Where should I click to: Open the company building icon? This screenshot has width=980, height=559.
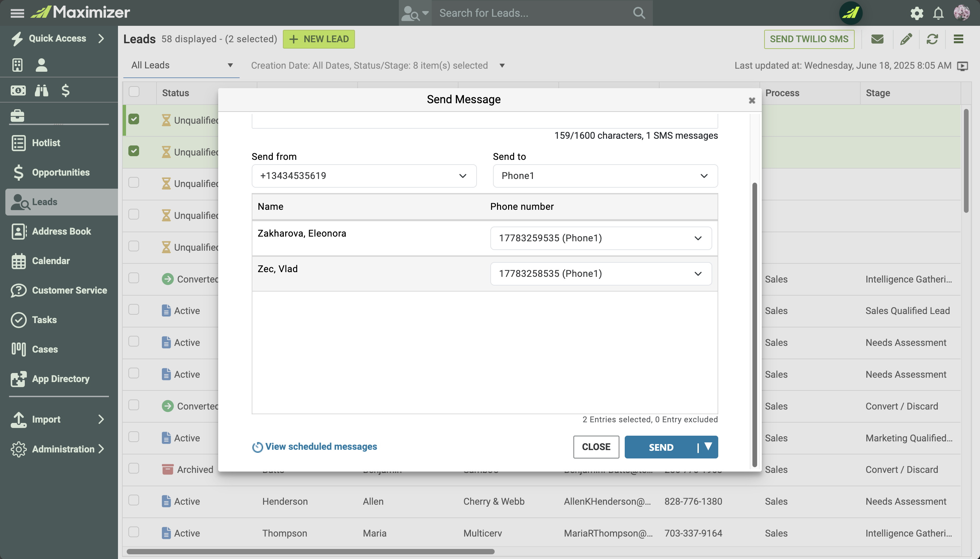[17, 65]
